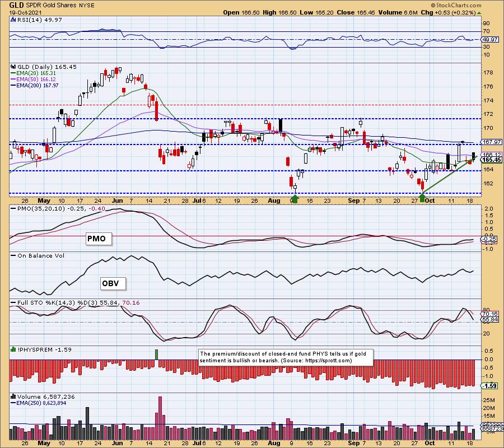Click the PMO(35,20,10) -0.25, -0.40 label
Screen dimensions: 504x448
(x=58, y=208)
